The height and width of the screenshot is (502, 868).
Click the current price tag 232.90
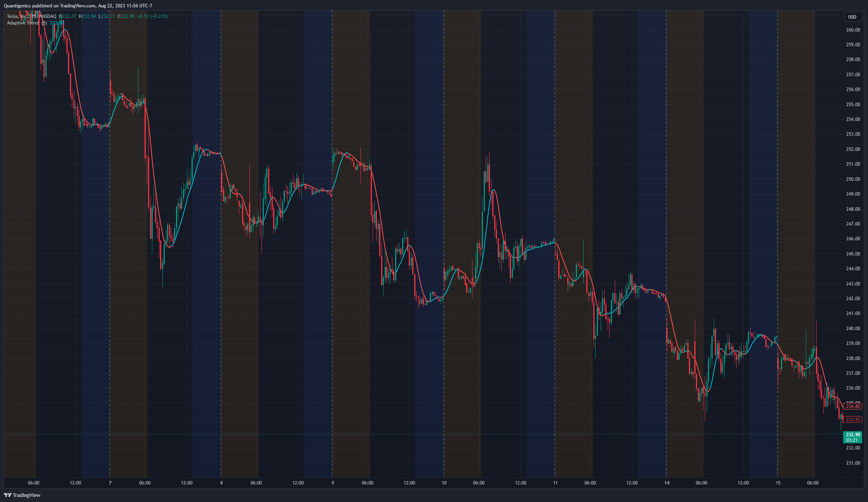point(853,435)
